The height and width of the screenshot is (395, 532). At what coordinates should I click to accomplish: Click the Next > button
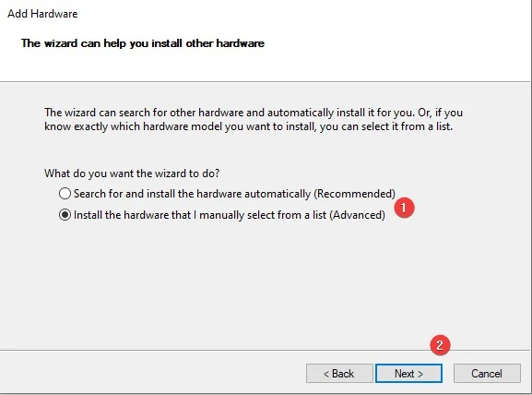tap(408, 374)
